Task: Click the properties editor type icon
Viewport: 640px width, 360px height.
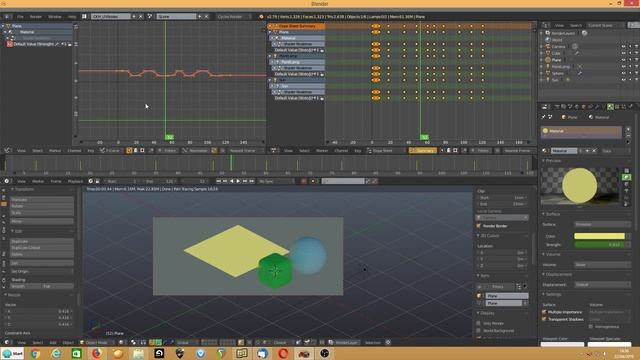Action: (x=544, y=107)
